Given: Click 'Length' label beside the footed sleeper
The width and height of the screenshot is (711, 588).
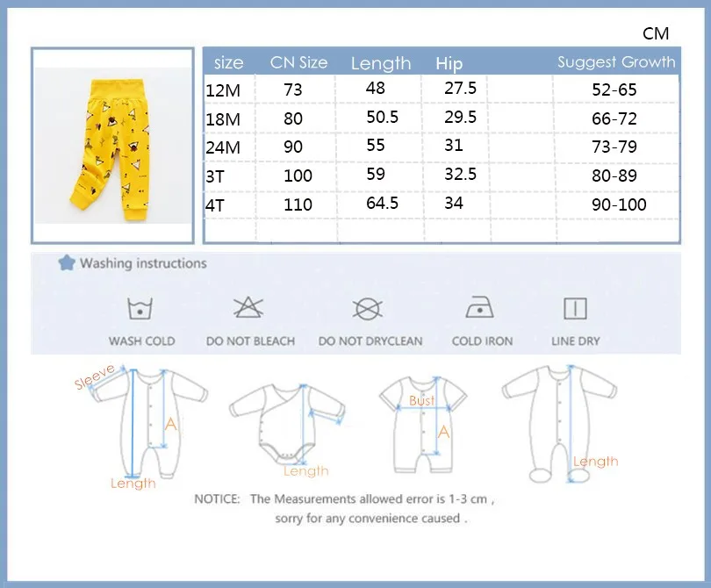Looking at the screenshot, I should [595, 462].
